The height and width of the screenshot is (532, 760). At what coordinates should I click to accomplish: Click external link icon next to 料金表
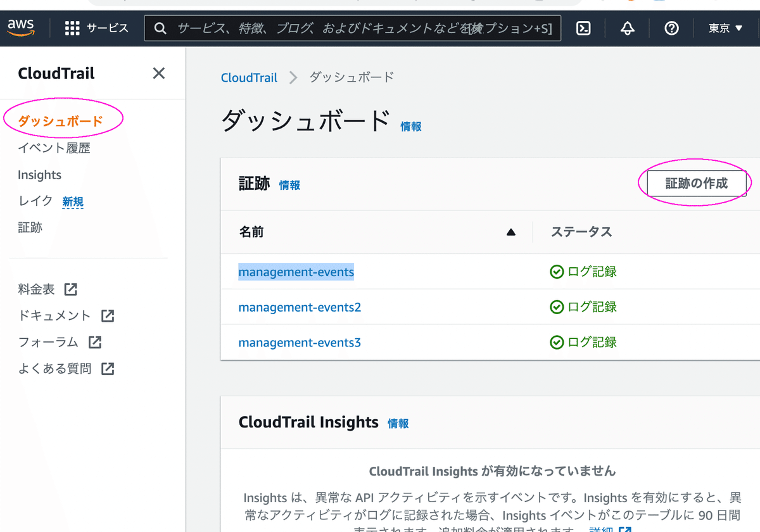coord(71,289)
